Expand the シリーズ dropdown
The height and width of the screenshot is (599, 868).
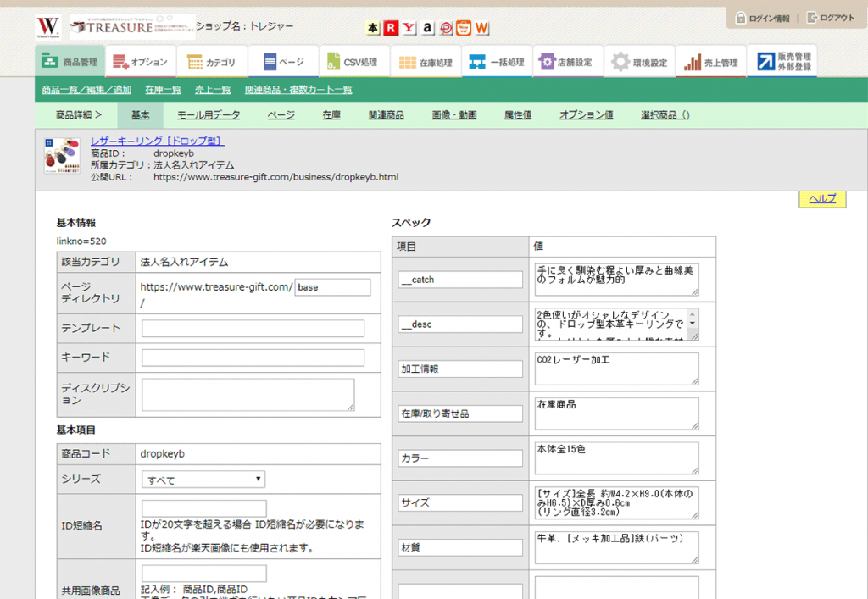click(x=203, y=480)
